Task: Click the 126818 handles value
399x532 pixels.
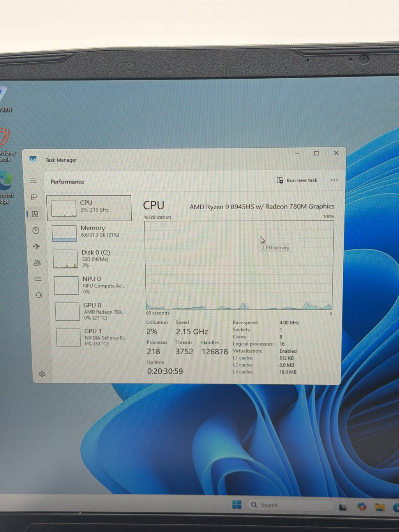Action: pyautogui.click(x=214, y=352)
